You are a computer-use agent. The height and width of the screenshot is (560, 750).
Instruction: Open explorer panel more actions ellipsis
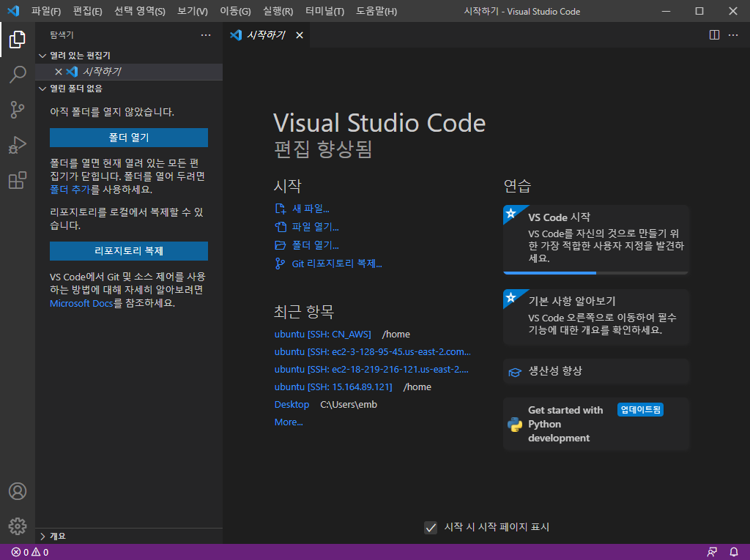[x=206, y=35]
